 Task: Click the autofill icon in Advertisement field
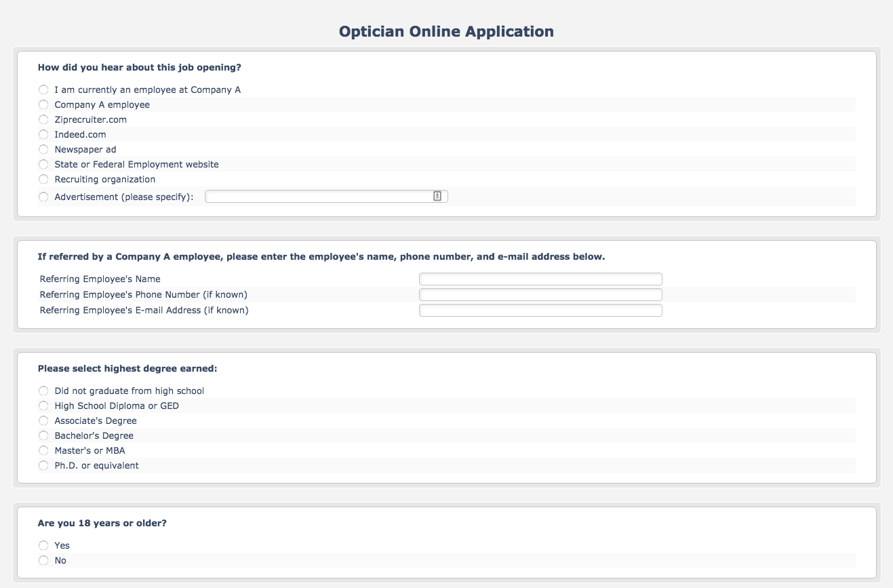tap(437, 196)
